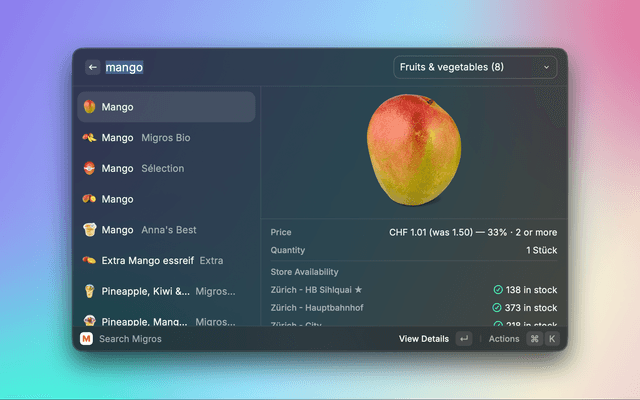
Task: Click the View Details button
Action: tap(424, 339)
